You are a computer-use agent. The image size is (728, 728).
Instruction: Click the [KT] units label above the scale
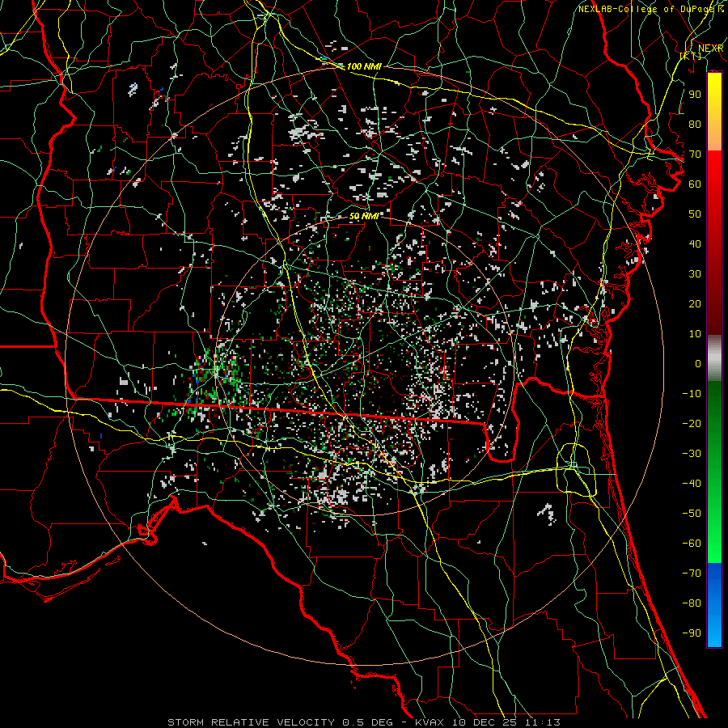pyautogui.click(x=691, y=56)
